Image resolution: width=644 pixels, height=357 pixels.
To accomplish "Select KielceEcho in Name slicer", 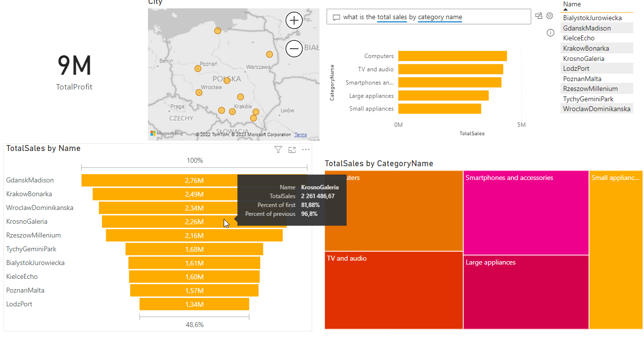I will pyautogui.click(x=597, y=38).
